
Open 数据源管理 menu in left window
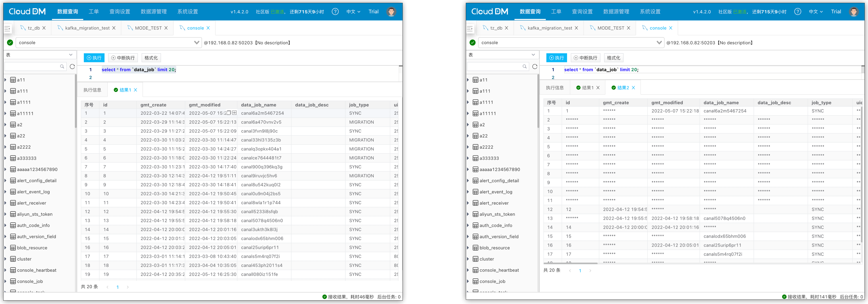click(x=154, y=11)
